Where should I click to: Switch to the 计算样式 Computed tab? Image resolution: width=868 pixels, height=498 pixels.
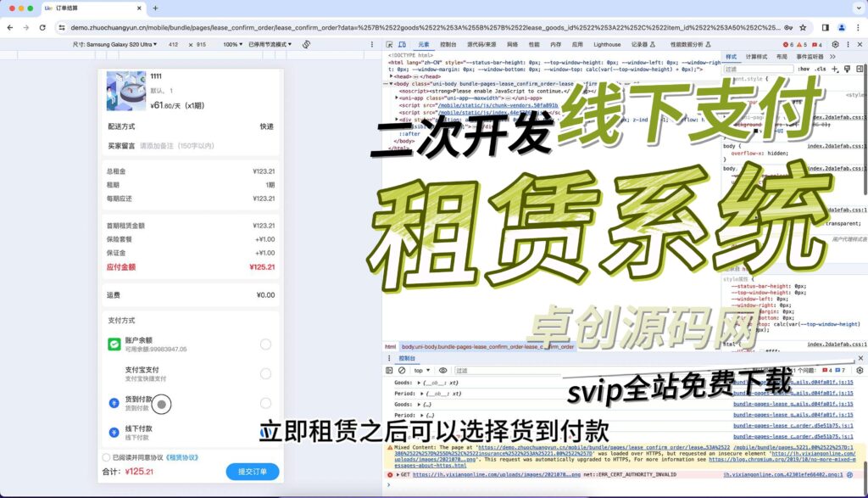[x=756, y=57]
